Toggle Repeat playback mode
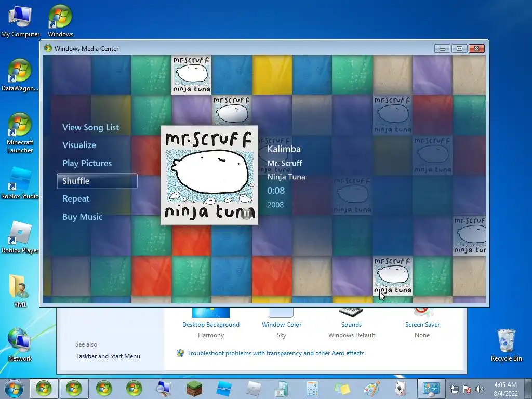The height and width of the screenshot is (399, 532). pos(76,199)
